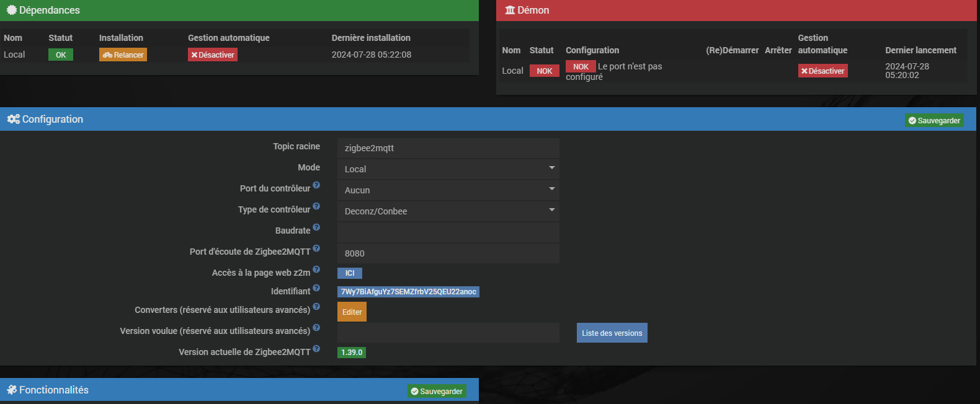Save the Configuration section

(x=934, y=120)
